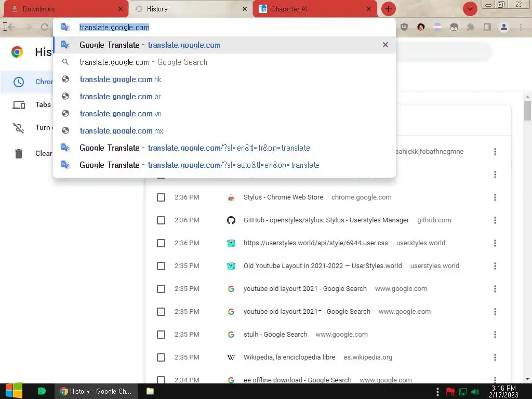532x399 pixels.
Task: Click the Chrome history clock sidebar icon
Action: pyautogui.click(x=19, y=82)
